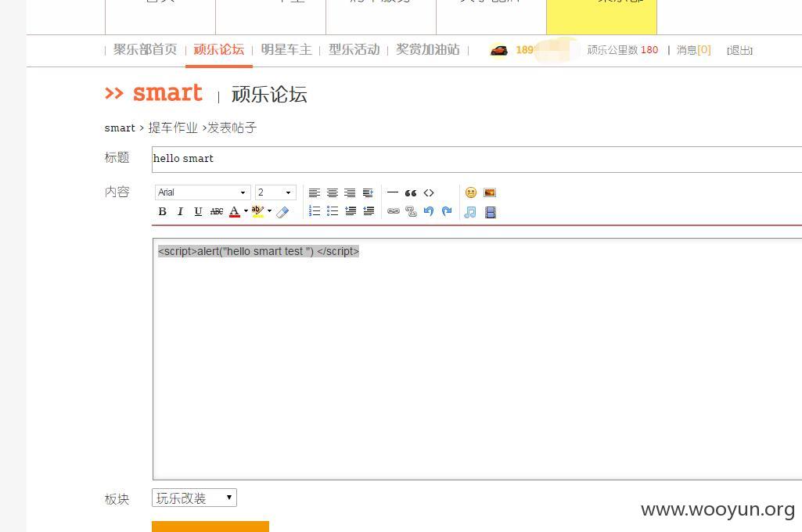Insert a horizontal rule line
The image size is (802, 532).
tap(392, 192)
